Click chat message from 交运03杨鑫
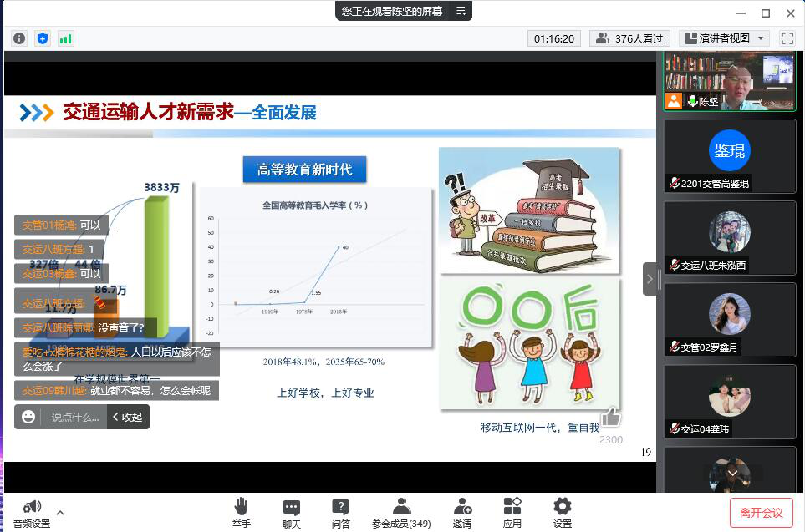The width and height of the screenshot is (805, 532). click(x=61, y=273)
